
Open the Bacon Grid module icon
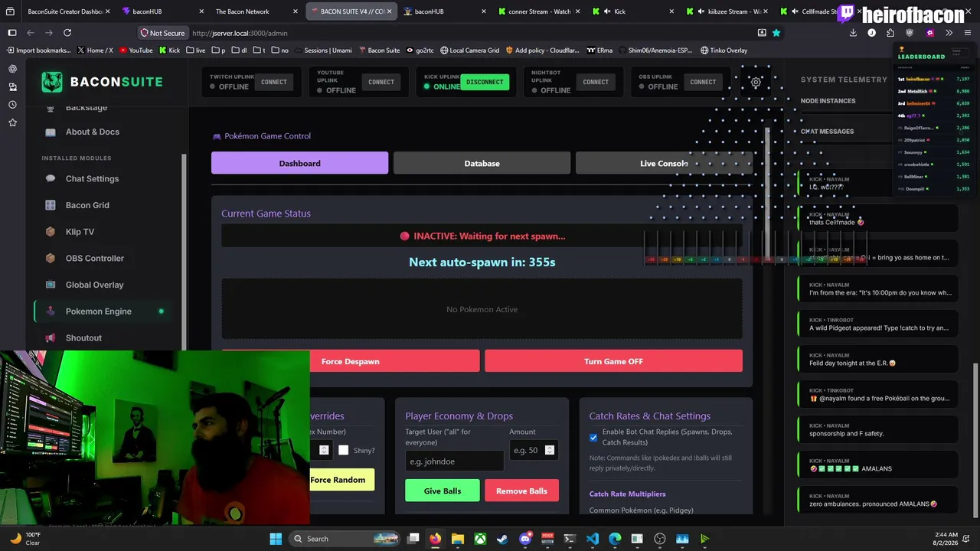coord(51,205)
